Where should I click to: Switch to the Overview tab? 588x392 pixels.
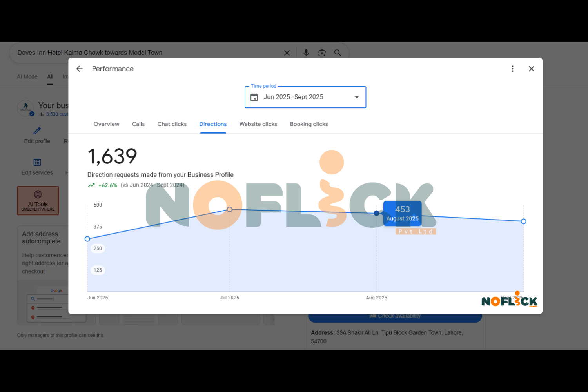106,124
